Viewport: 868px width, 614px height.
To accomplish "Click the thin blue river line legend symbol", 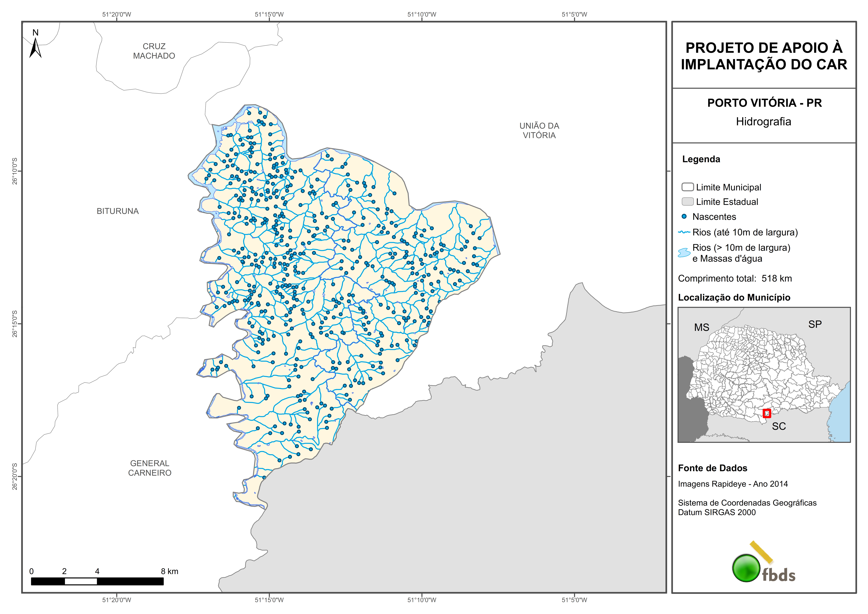I will [x=684, y=232].
